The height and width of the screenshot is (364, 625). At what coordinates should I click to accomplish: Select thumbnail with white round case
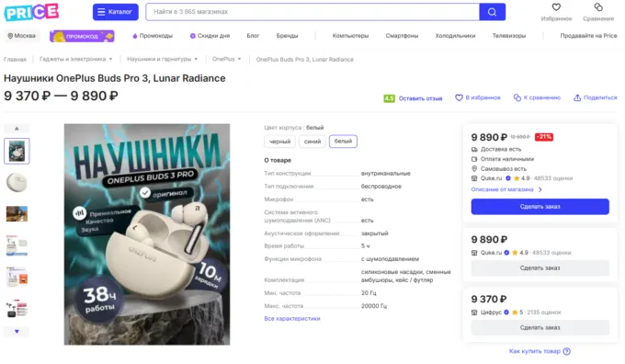(17, 183)
